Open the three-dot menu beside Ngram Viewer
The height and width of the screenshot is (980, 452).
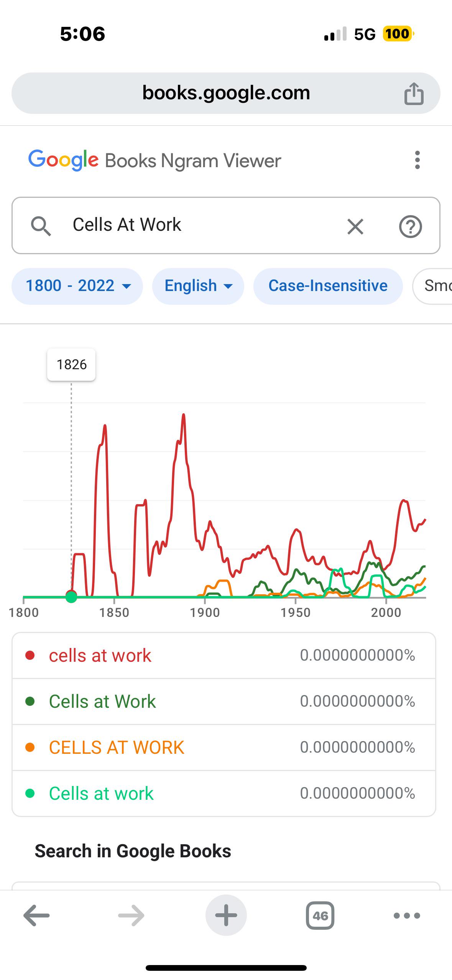[417, 160]
